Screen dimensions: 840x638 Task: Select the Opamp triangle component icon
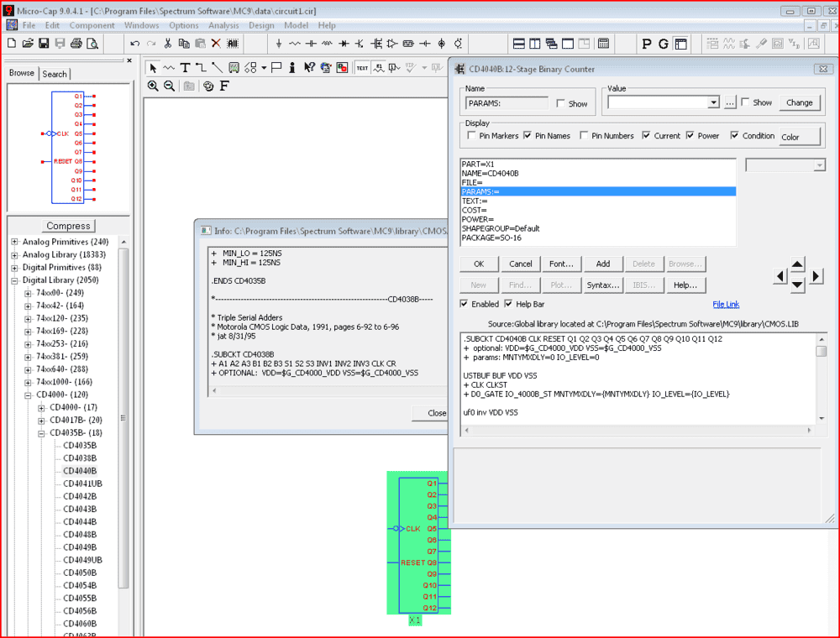392,44
